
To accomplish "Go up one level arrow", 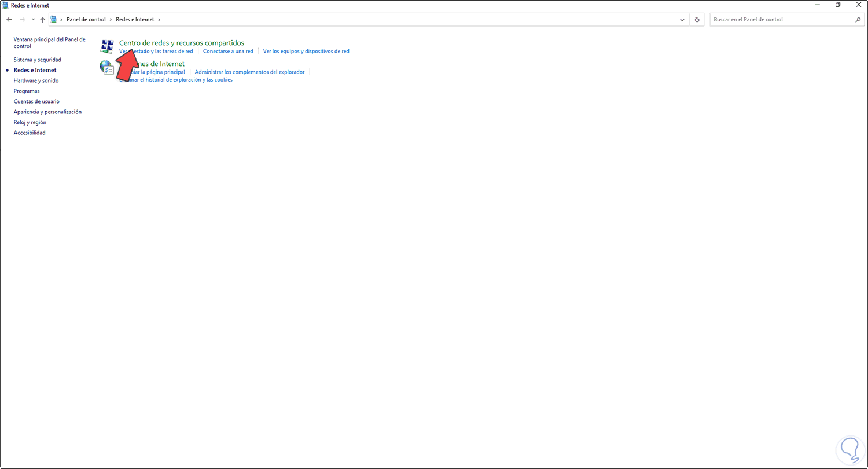I will pyautogui.click(x=42, y=20).
